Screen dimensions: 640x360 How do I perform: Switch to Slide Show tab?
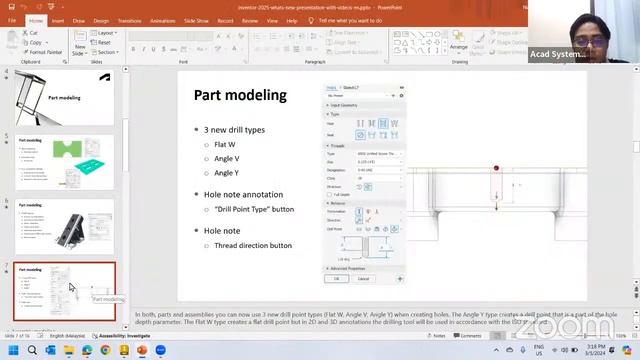pos(196,20)
